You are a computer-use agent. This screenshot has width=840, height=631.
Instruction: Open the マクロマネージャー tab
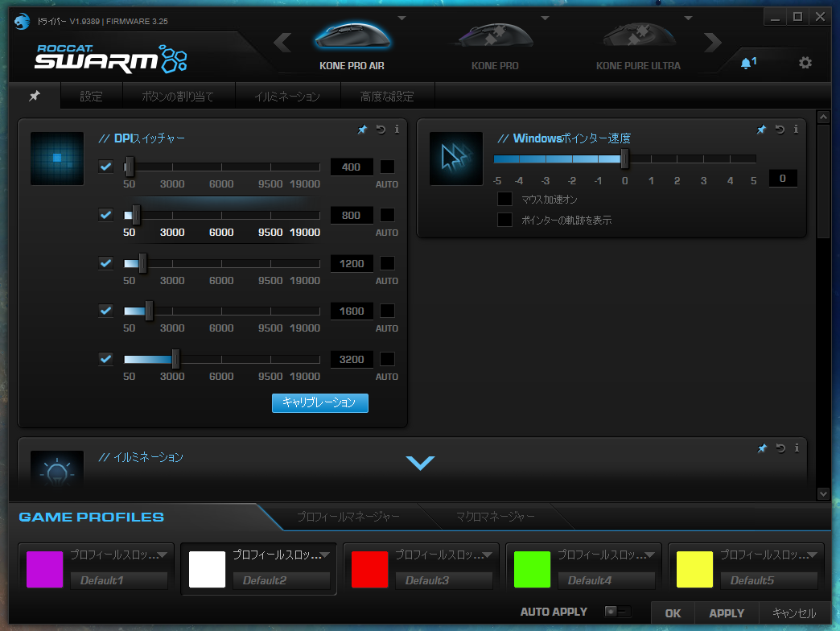495,517
